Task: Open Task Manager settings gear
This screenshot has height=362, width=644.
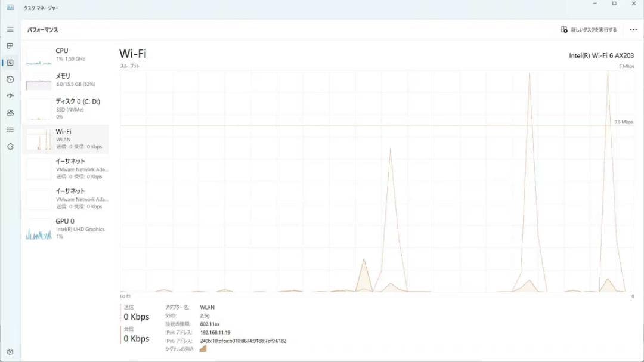Action: [10, 352]
